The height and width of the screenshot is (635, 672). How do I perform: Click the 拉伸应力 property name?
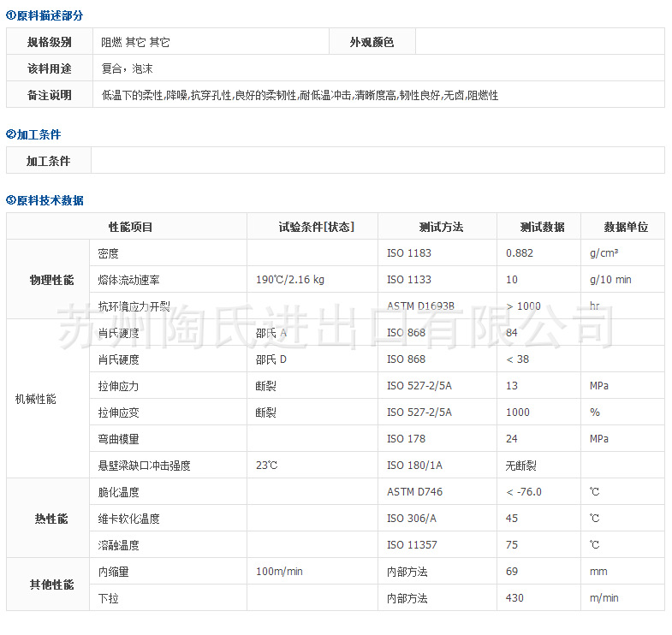tap(118, 387)
